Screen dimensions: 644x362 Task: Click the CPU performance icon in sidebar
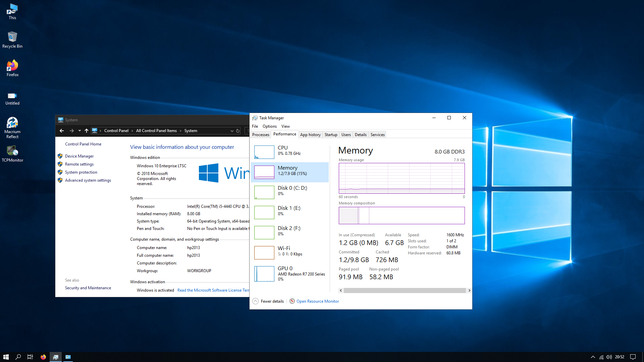(264, 152)
